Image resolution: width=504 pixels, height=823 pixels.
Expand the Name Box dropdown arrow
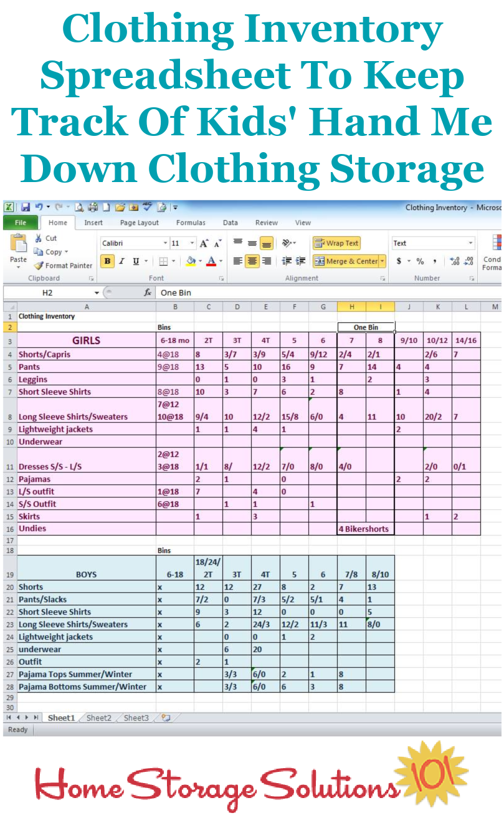[x=97, y=292]
